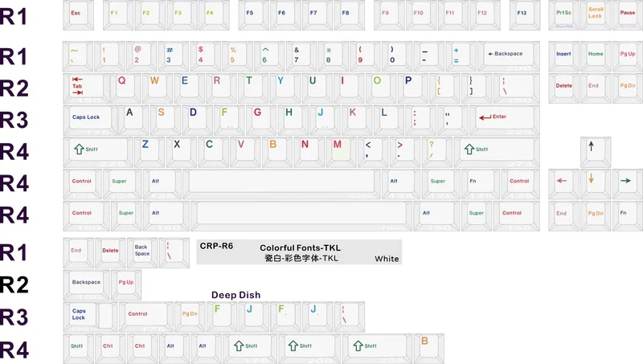This screenshot has width=643, height=364.
Task: Select the F1 keycap
Action: (x=118, y=14)
